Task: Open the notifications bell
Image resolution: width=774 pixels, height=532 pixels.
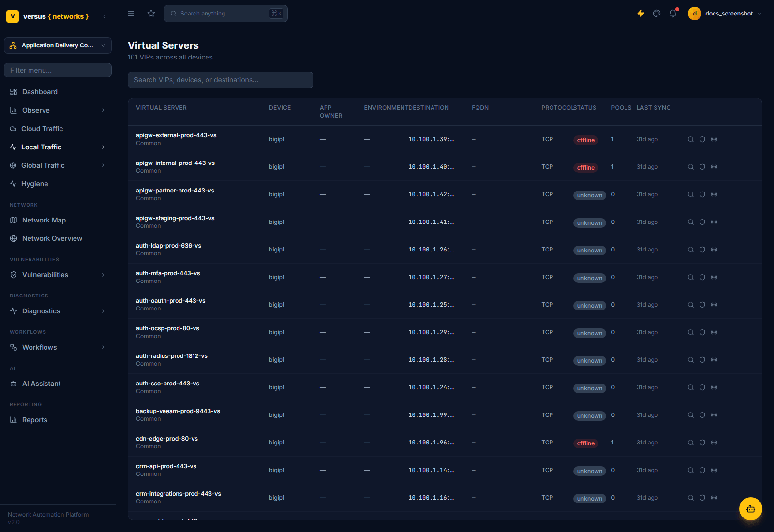Action: point(673,14)
